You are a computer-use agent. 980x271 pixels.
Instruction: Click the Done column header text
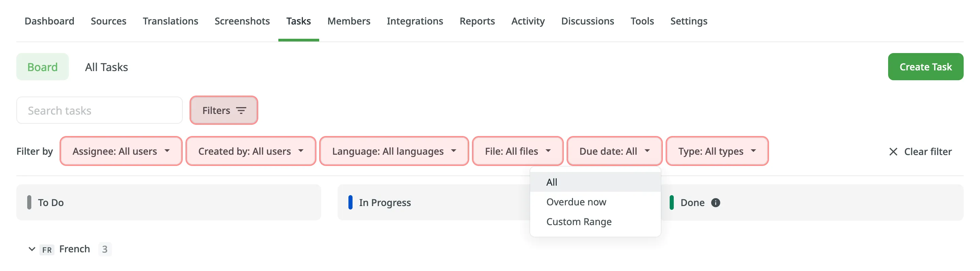tap(692, 203)
